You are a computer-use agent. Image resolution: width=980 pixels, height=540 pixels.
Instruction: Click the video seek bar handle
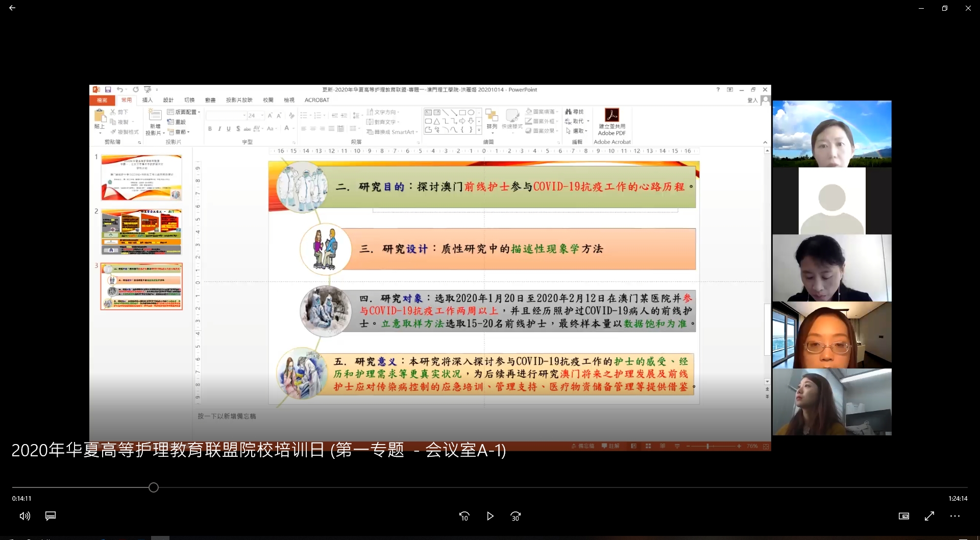click(154, 487)
